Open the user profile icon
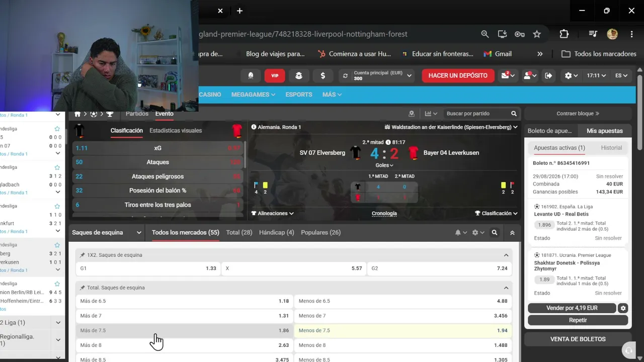 pyautogui.click(x=530, y=75)
